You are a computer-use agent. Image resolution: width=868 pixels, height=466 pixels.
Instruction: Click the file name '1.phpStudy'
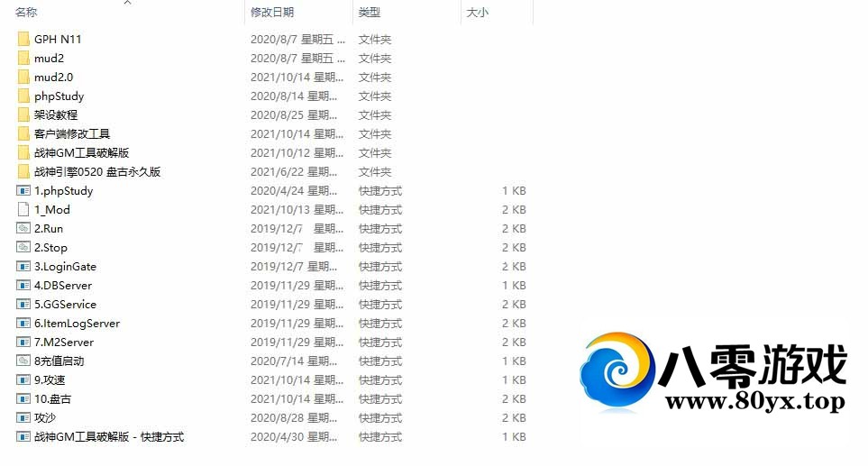coord(64,191)
